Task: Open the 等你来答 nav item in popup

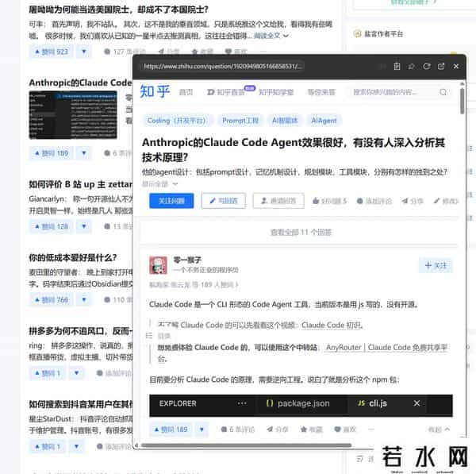Action: tap(321, 92)
